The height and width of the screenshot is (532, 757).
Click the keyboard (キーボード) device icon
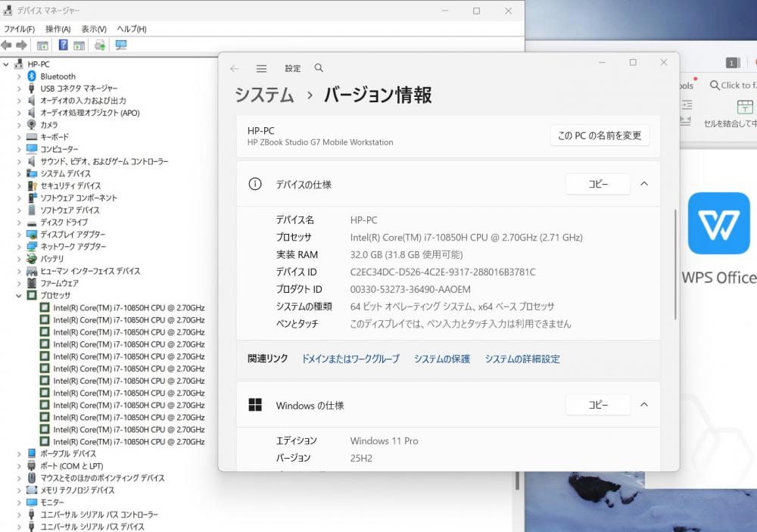pos(32,137)
